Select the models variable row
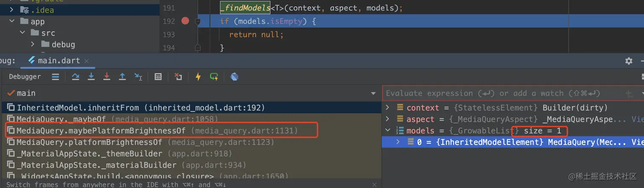This screenshot has height=188, width=644. pos(513,130)
